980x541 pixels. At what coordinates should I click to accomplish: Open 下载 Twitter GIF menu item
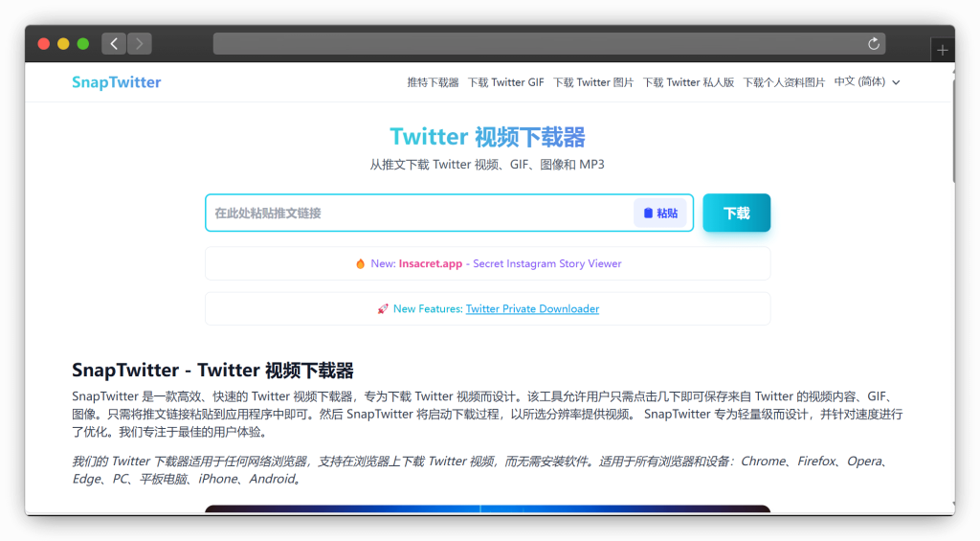(505, 82)
